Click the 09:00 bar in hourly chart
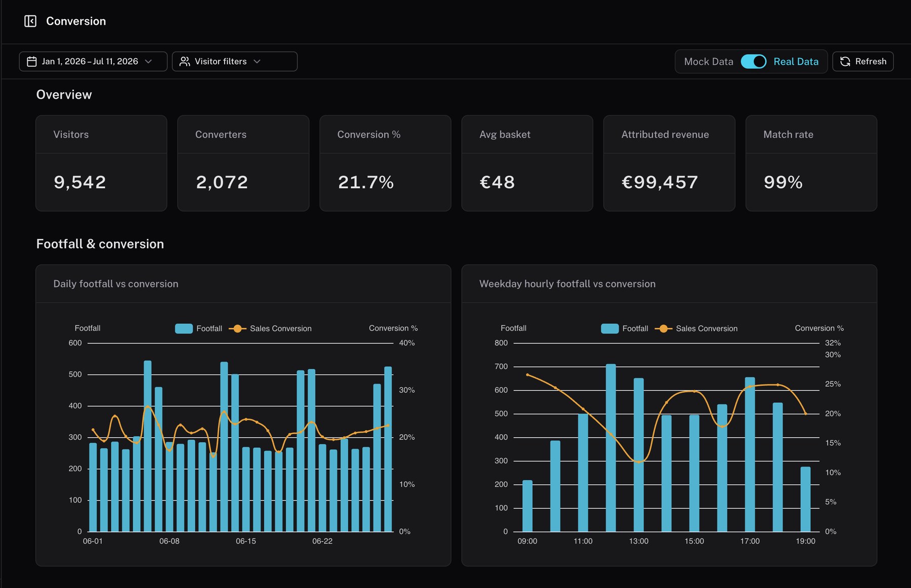 tap(527, 506)
